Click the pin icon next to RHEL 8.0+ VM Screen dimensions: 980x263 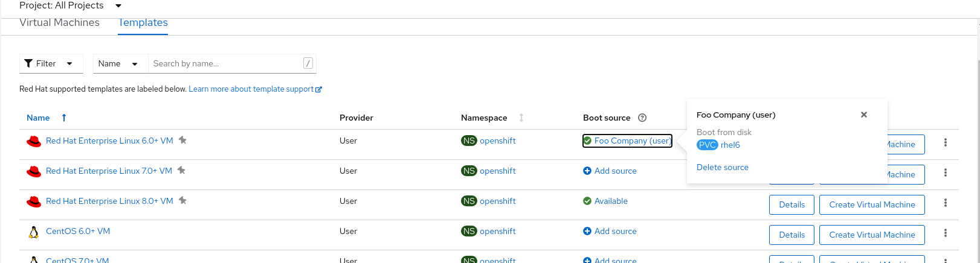coord(182,200)
